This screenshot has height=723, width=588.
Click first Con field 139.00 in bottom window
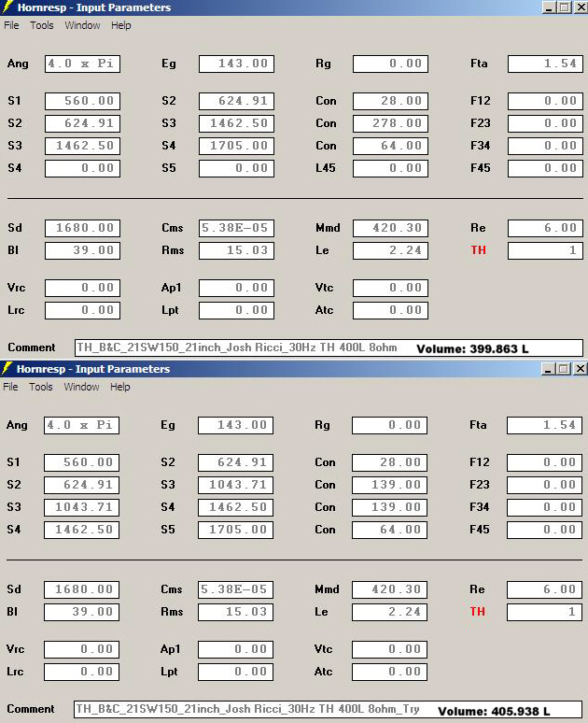pyautogui.click(x=389, y=485)
